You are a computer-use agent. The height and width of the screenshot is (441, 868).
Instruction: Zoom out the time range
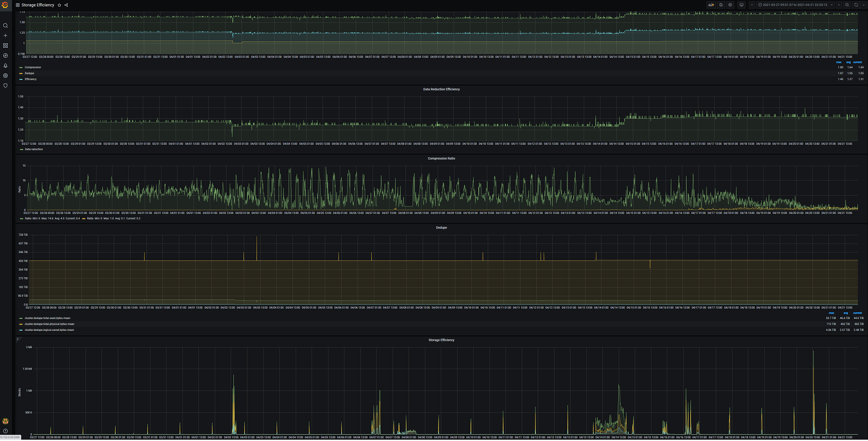(847, 5)
